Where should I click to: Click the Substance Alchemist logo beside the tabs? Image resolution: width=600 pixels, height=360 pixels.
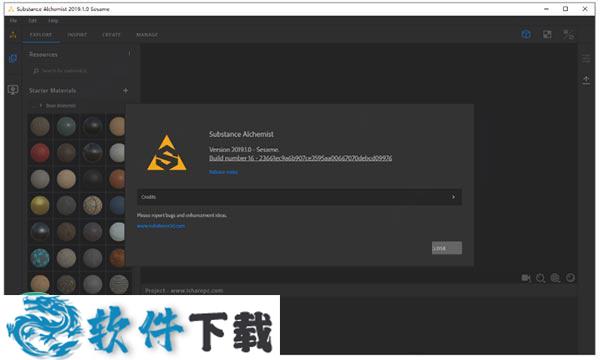(13, 35)
